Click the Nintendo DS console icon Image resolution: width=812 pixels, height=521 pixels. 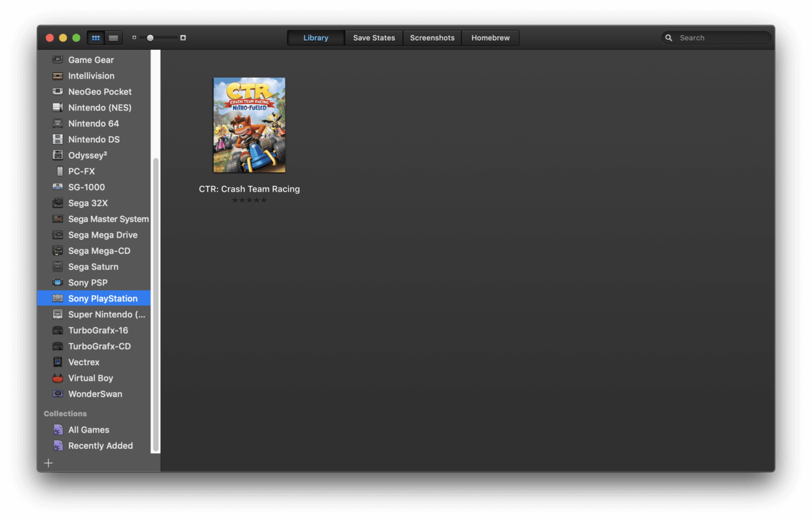point(58,139)
